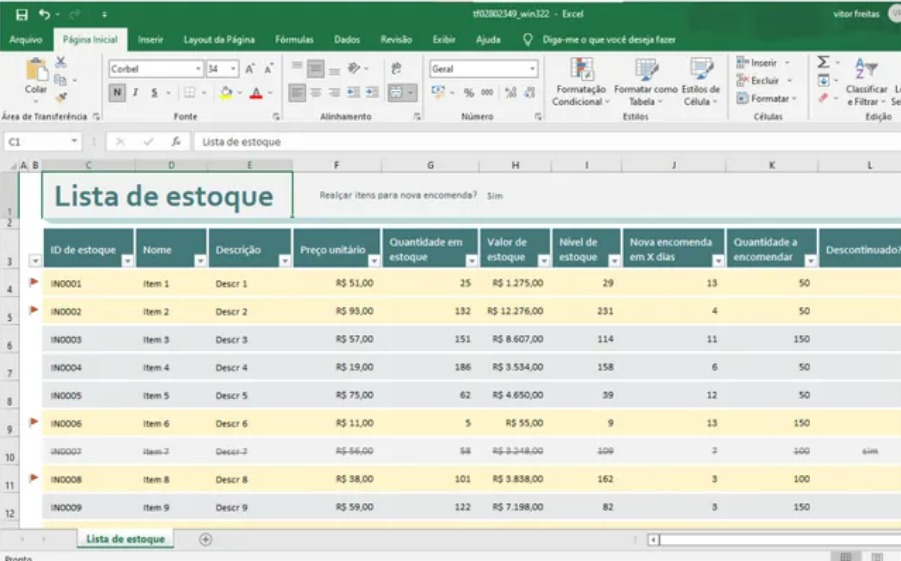
Task: Click user name vitor freitas
Action: [856, 14]
